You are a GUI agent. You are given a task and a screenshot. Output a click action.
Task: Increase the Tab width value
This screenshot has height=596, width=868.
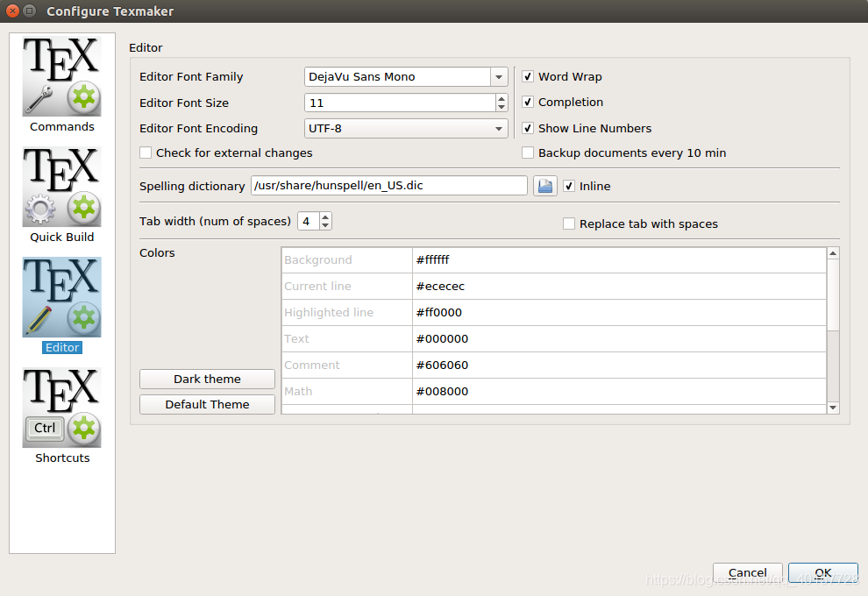pyautogui.click(x=325, y=217)
